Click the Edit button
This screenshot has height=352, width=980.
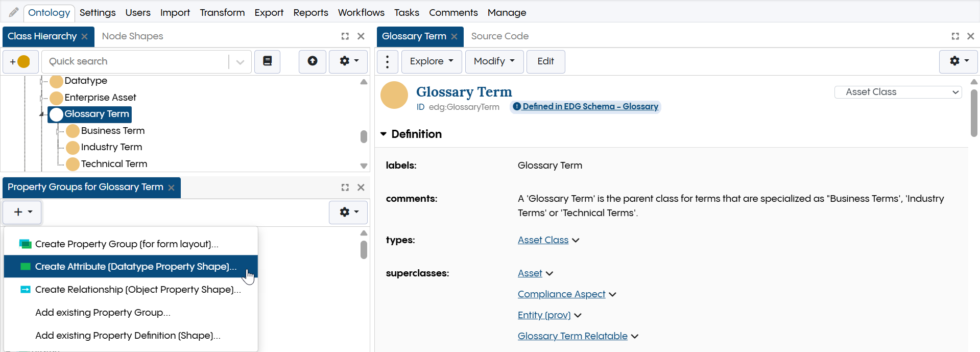(545, 61)
